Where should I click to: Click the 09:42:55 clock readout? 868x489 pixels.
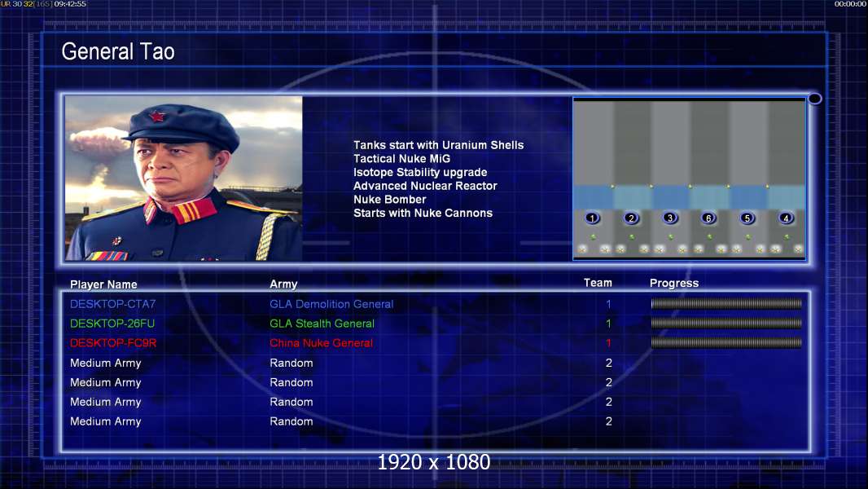[x=70, y=4]
